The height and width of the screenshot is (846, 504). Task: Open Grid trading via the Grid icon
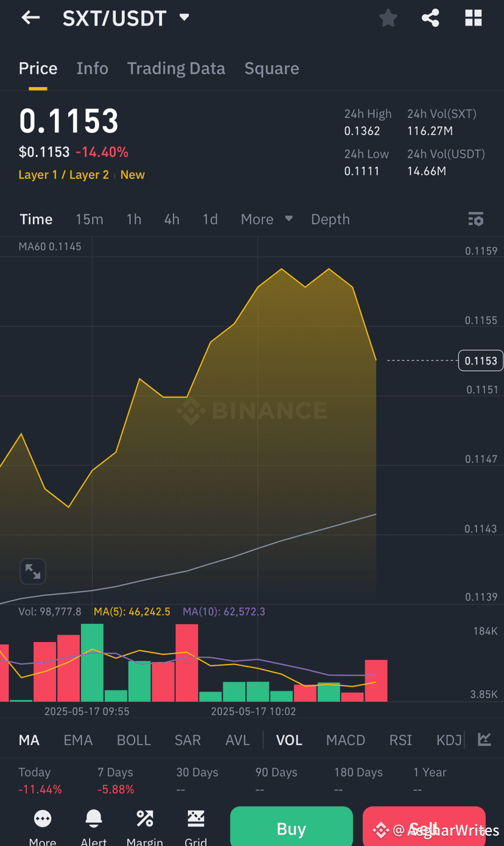(x=195, y=820)
